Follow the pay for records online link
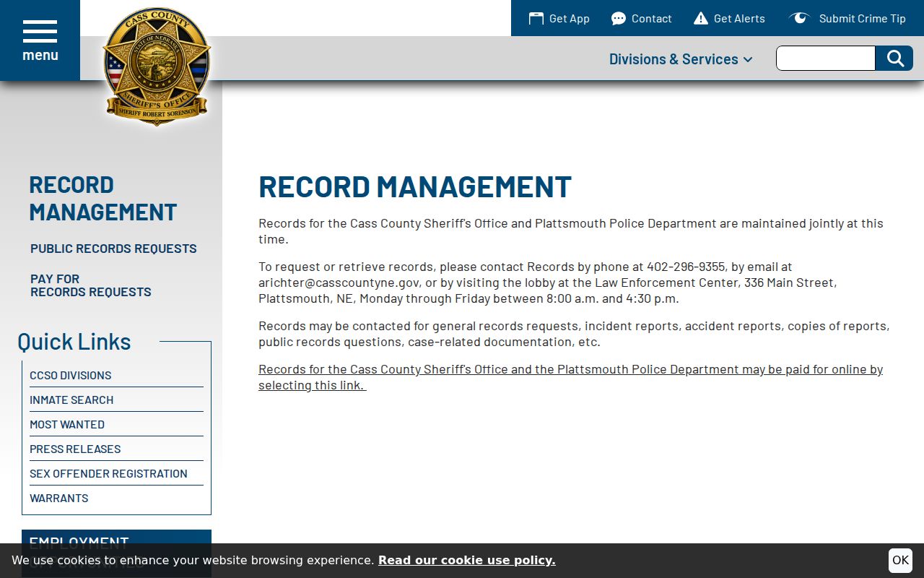 point(570,377)
